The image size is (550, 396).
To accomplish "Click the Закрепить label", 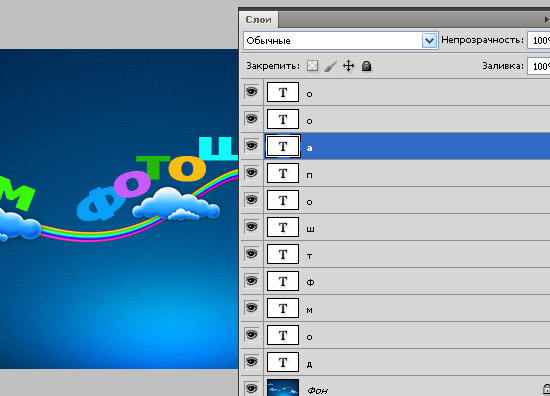I will tap(273, 66).
